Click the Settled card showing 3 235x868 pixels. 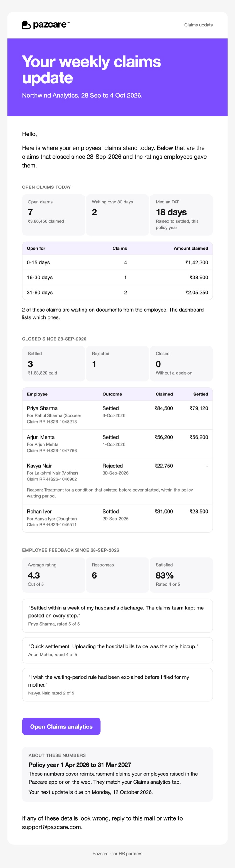53,363
